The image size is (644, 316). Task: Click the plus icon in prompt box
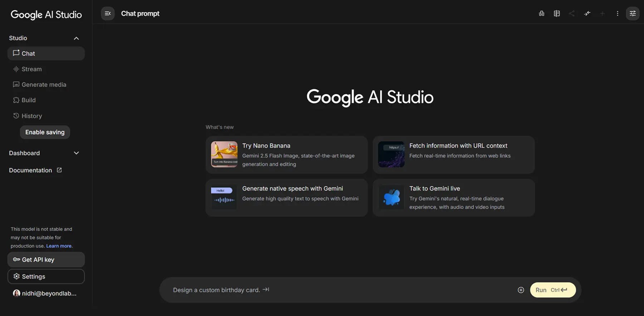click(521, 290)
